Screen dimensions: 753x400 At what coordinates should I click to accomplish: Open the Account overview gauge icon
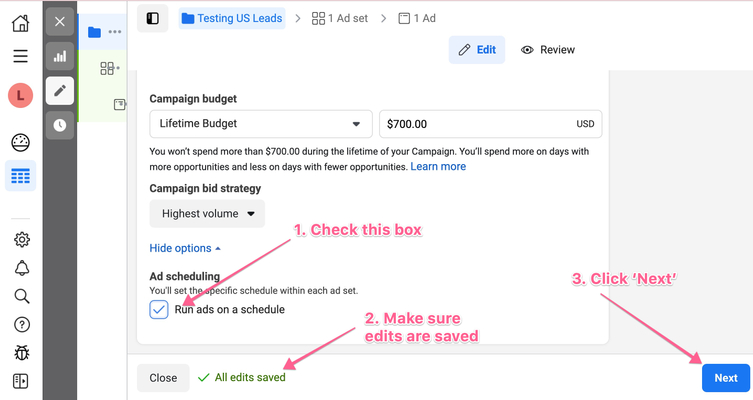tap(20, 142)
